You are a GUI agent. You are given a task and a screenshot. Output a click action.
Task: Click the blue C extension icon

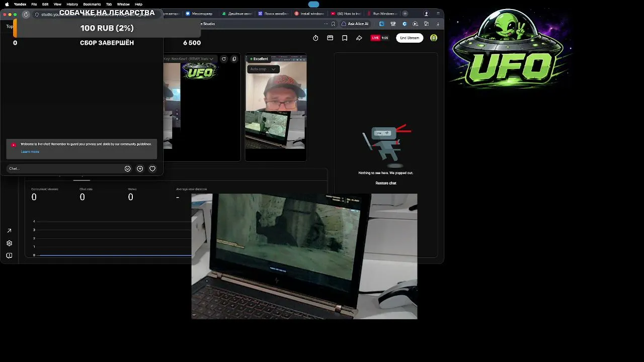[x=405, y=24]
